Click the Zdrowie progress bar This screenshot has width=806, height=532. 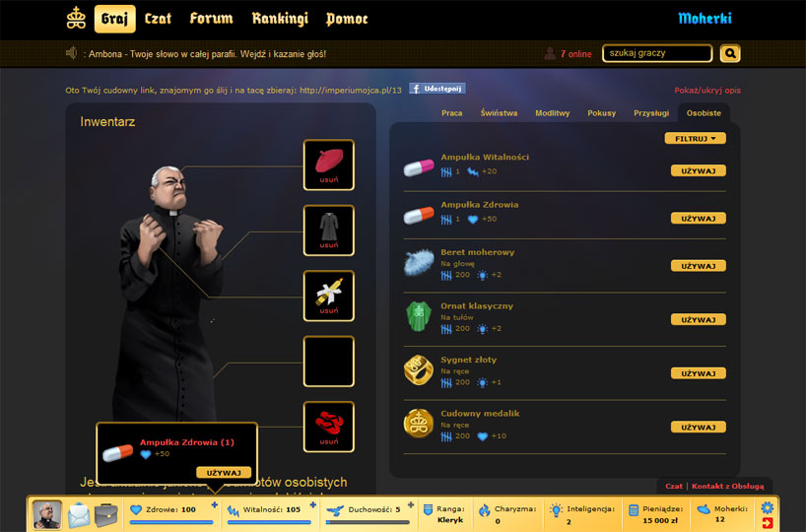(x=171, y=522)
